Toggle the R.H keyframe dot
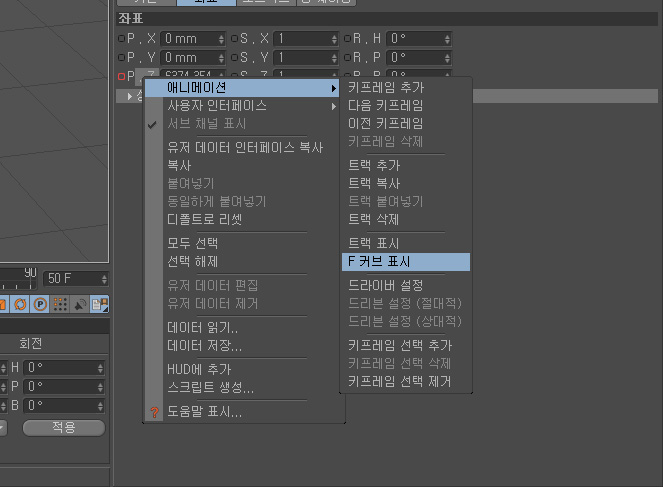The width and height of the screenshot is (663, 487). pos(346,39)
